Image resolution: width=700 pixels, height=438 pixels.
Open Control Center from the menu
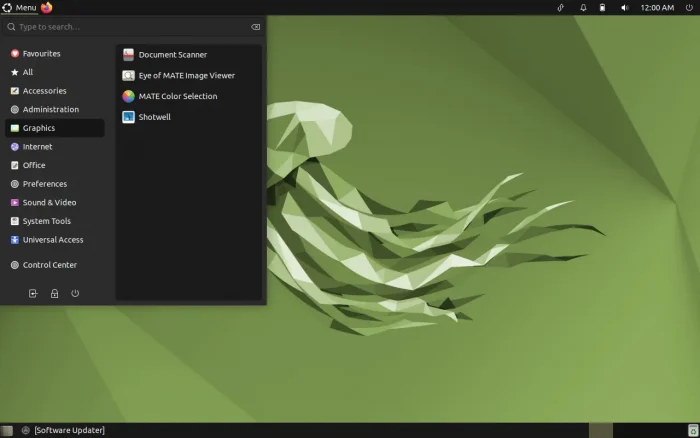click(49, 265)
